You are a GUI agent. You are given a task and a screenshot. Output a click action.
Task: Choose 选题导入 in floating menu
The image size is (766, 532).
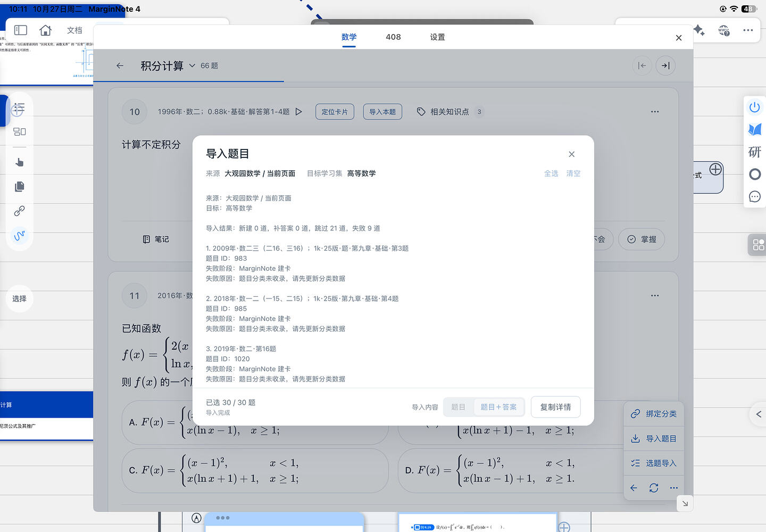[654, 463]
